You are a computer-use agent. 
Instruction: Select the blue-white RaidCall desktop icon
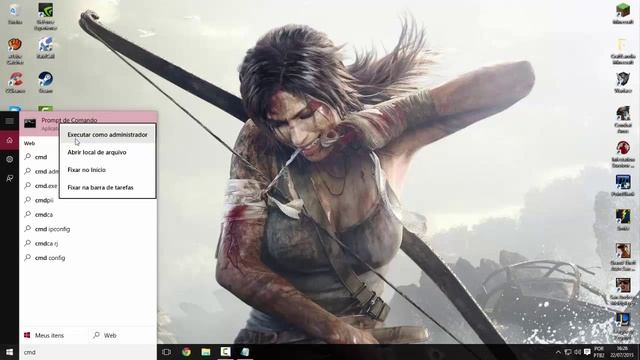[45, 48]
